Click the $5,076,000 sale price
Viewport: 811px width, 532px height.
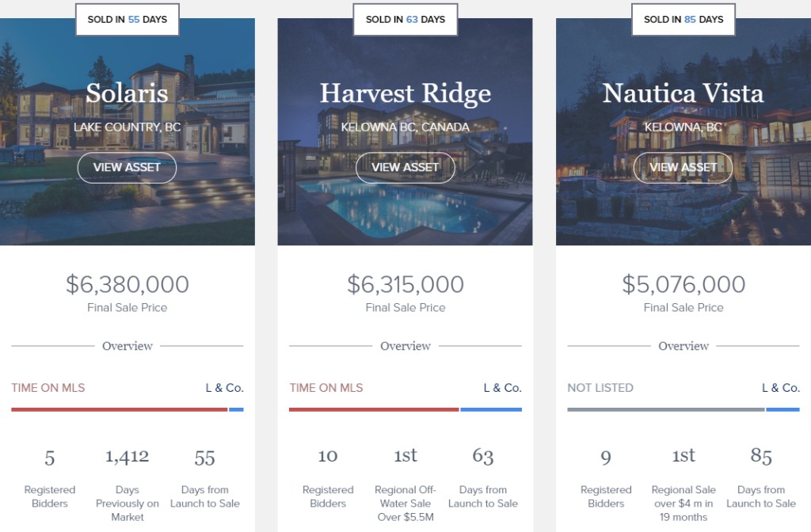(683, 284)
